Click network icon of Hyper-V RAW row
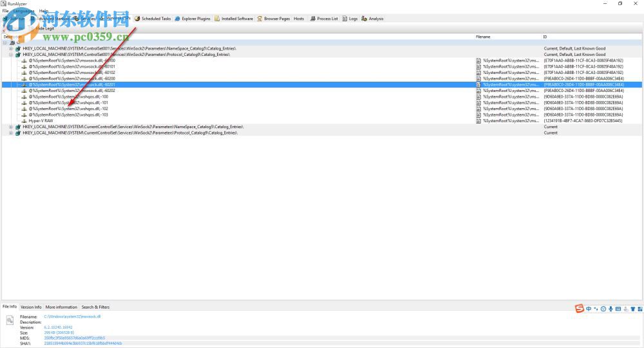Image resolution: width=644 pixels, height=348 pixels. point(24,121)
